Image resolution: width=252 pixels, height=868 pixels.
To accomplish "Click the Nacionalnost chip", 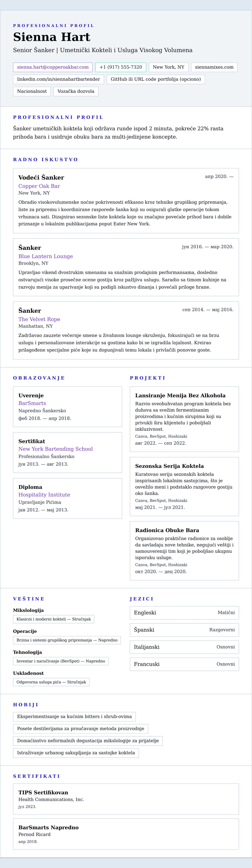I will [32, 92].
